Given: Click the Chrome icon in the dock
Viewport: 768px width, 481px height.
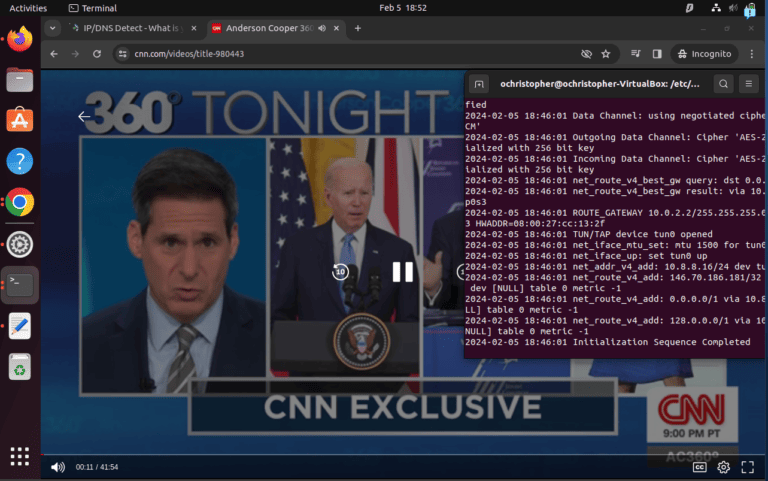Looking at the screenshot, I should [20, 202].
